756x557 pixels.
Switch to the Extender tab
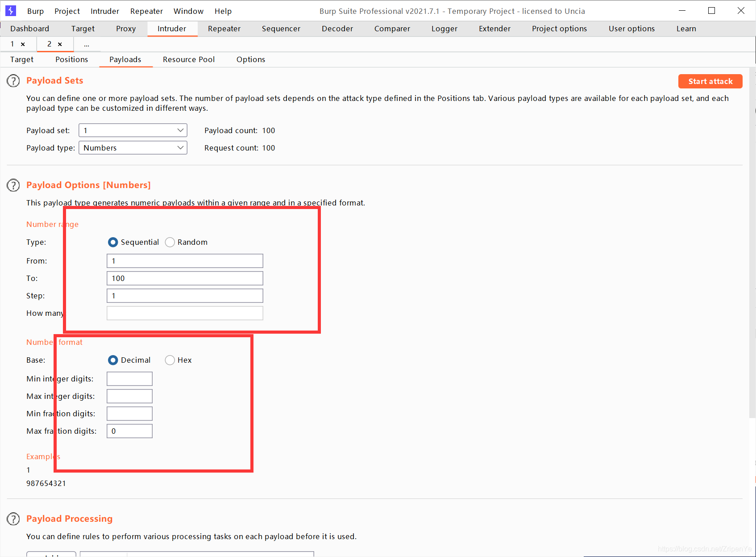[x=494, y=29]
